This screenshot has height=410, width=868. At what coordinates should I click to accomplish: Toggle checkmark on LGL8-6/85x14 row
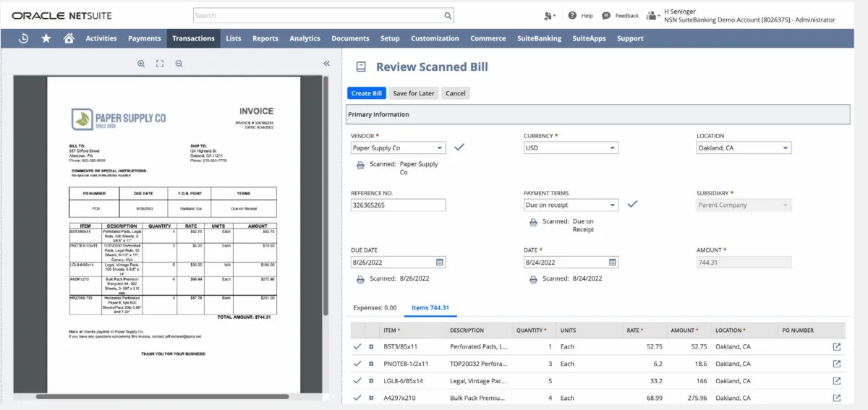point(357,381)
